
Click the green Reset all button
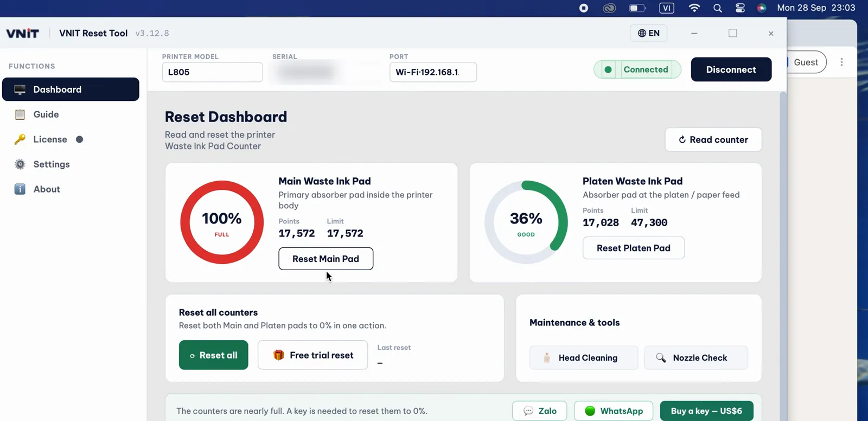click(x=214, y=355)
